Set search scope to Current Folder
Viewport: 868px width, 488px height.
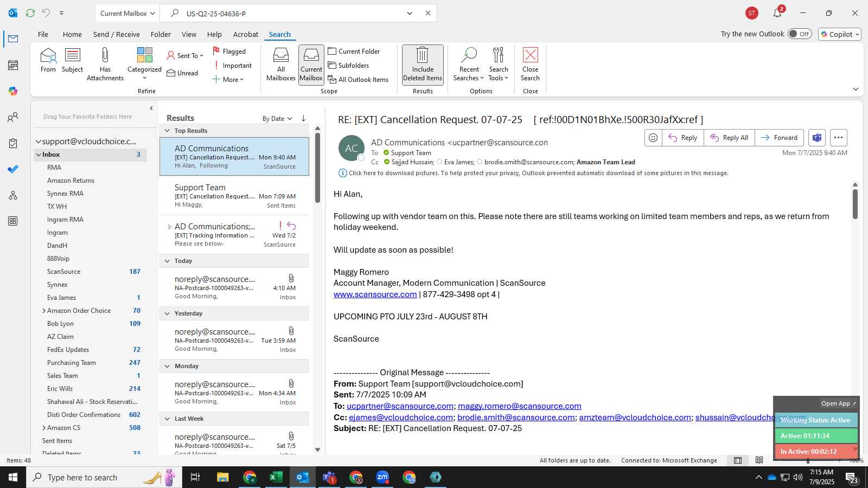click(354, 52)
